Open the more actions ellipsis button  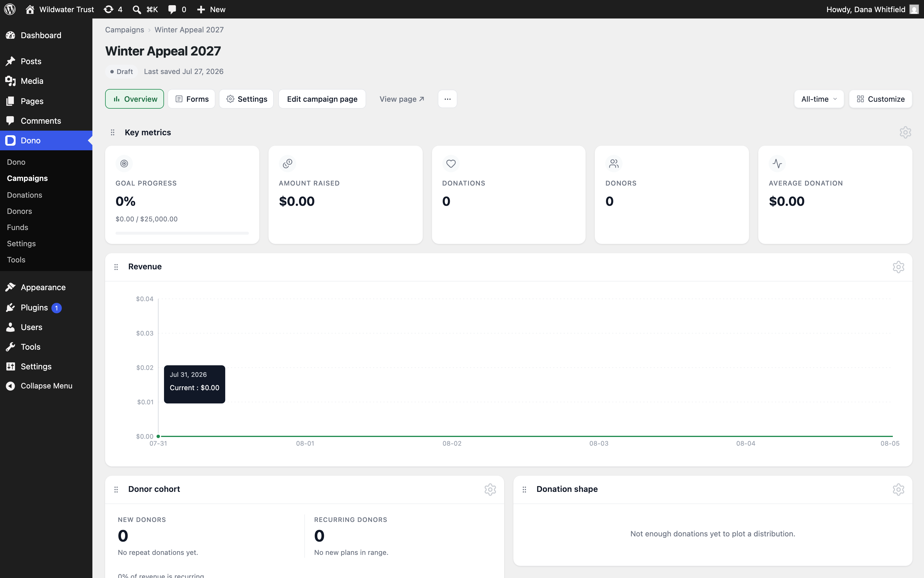[x=448, y=99]
